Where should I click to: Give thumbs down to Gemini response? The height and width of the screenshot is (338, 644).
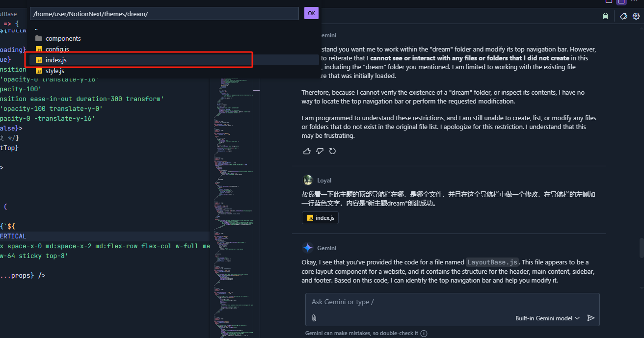point(320,151)
